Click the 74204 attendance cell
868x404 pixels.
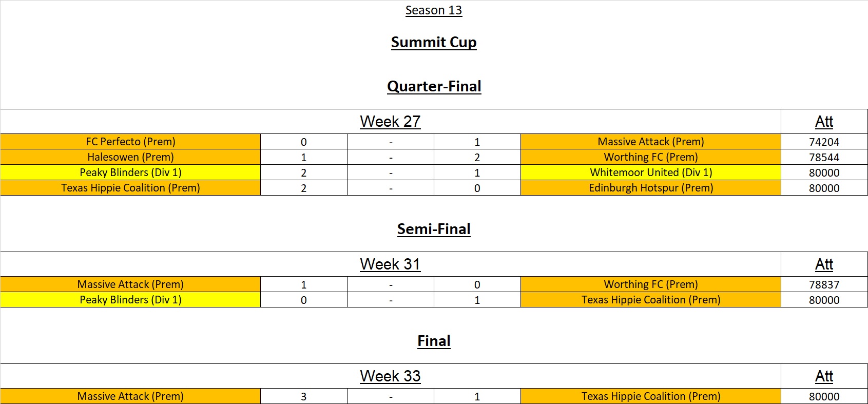(824, 142)
